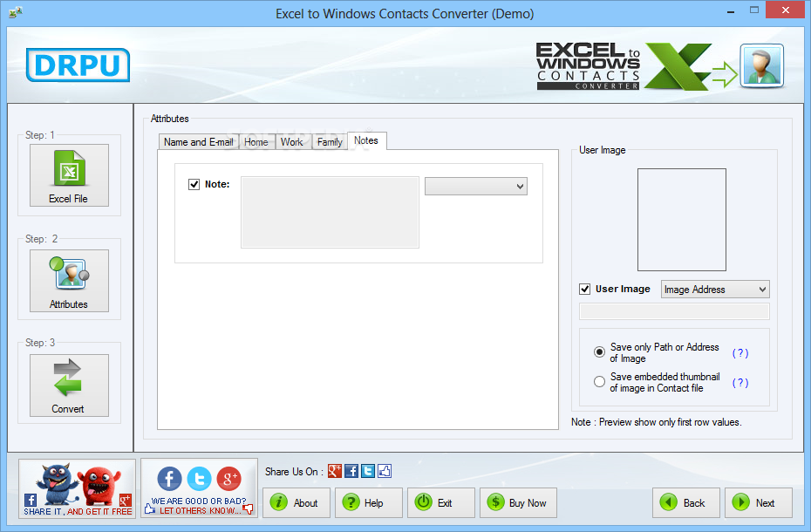Select Save only Path or Address radio
Screen dimensions: 811x532
point(599,352)
